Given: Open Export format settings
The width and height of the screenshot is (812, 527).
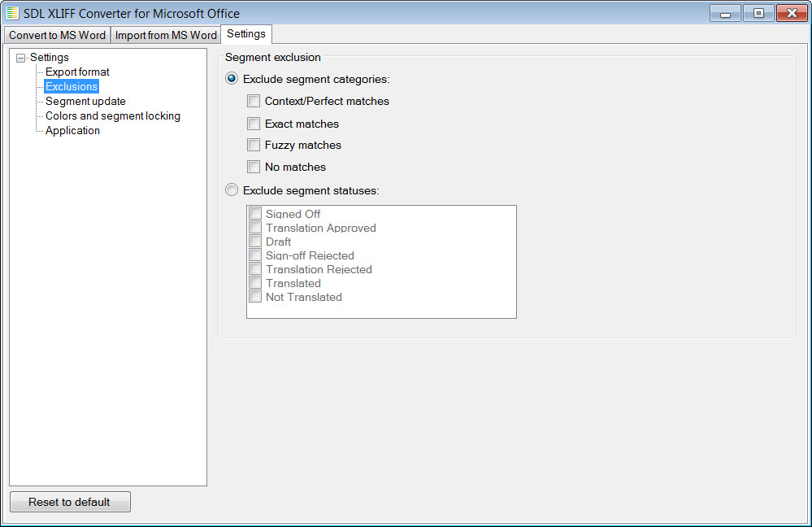Looking at the screenshot, I should [77, 72].
